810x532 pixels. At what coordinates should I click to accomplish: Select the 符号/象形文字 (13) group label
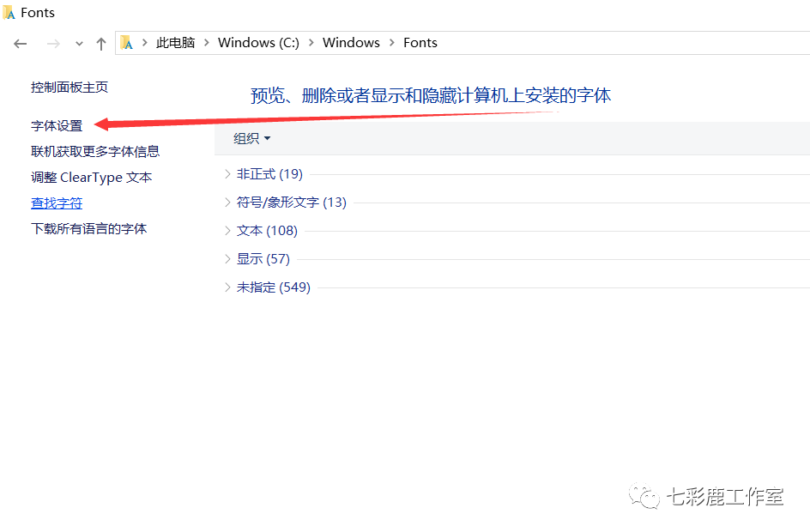pos(292,203)
